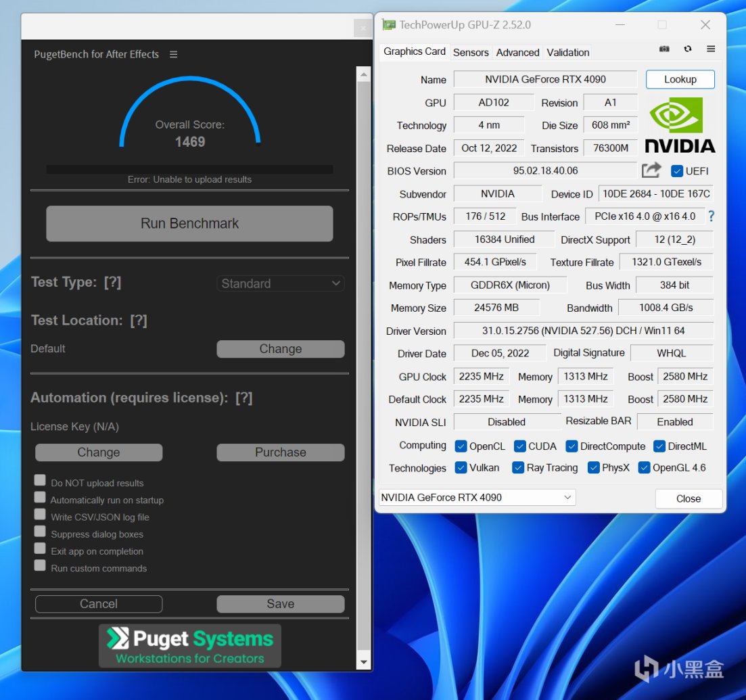Click the Error: Unable to upload results text
Viewport: 746px width, 700px height.
190,179
